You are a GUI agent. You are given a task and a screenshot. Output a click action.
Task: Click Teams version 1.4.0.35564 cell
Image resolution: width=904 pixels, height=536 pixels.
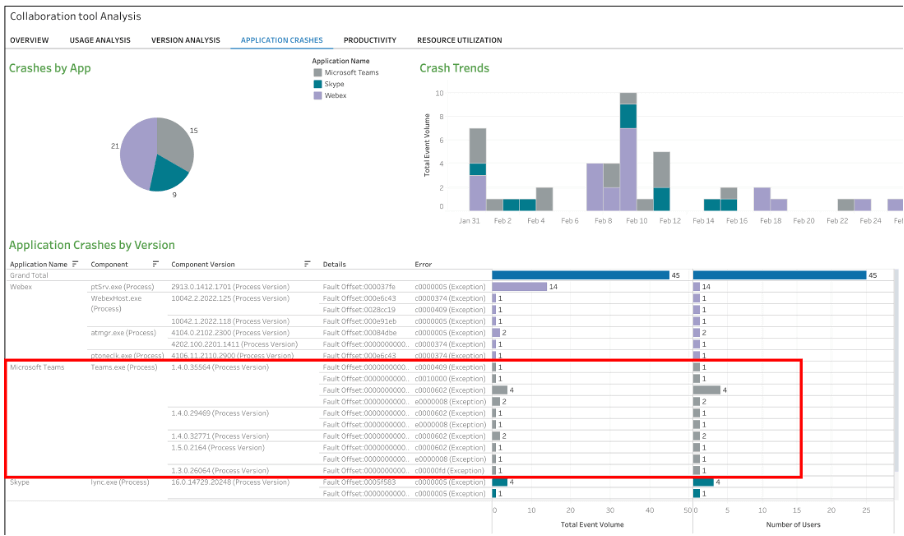[220, 367]
